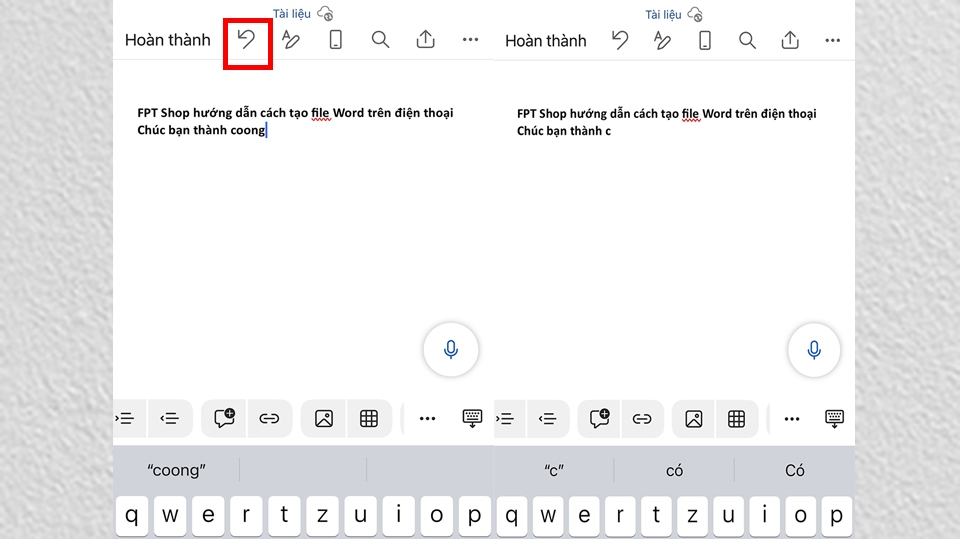Screen dimensions: 960x539
Task: Open the text formatting pen in the right screen
Action: tap(662, 40)
